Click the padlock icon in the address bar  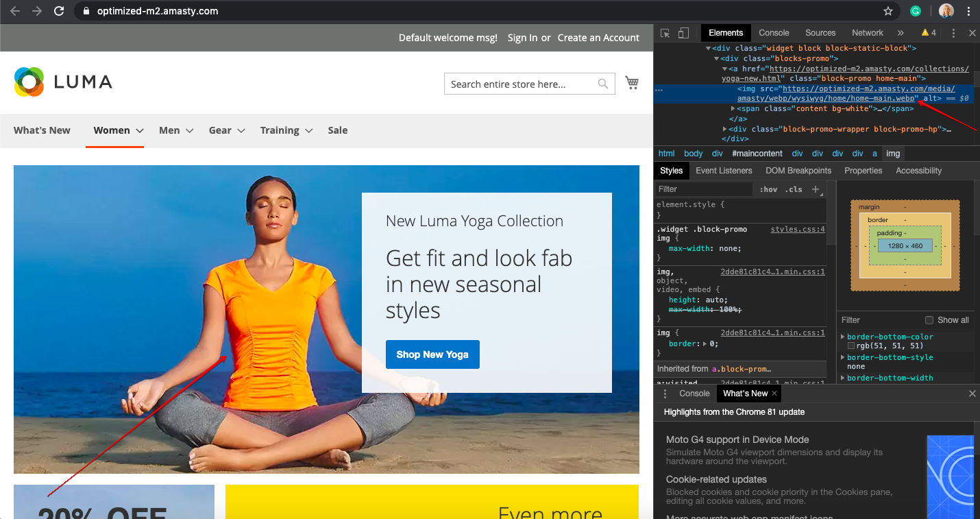point(86,11)
